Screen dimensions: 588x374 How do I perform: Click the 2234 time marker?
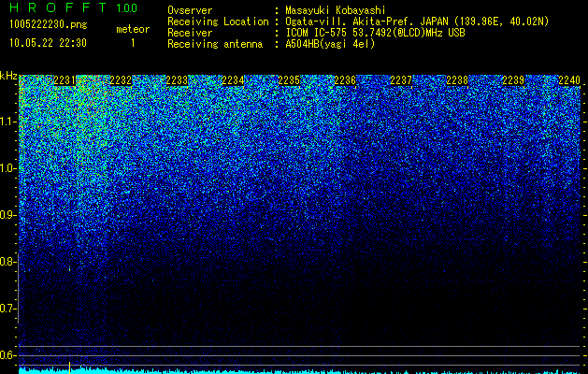(233, 80)
